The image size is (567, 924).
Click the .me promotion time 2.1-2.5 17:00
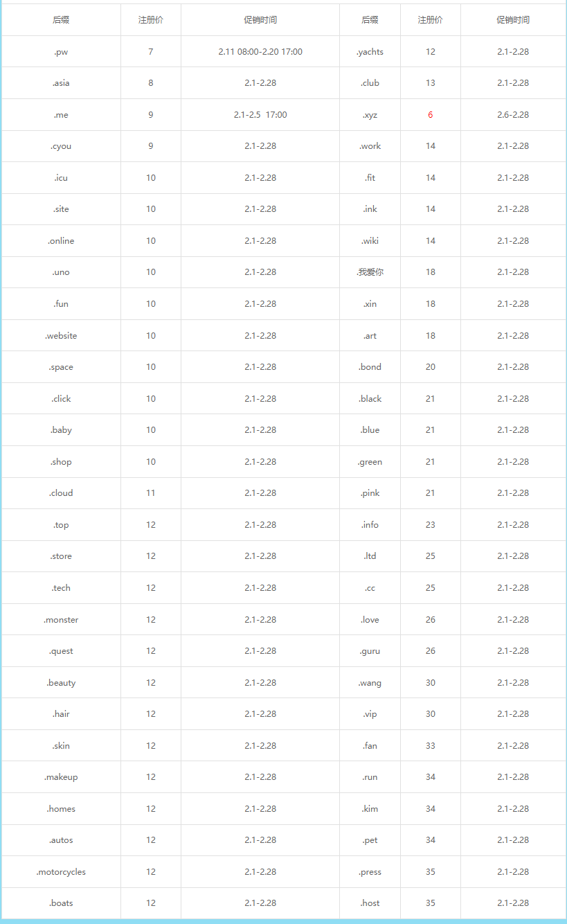tap(260, 115)
